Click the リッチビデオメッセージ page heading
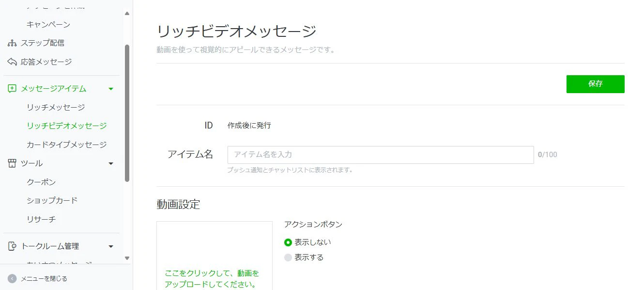Viewport: 644px width, 290px height. (x=236, y=32)
